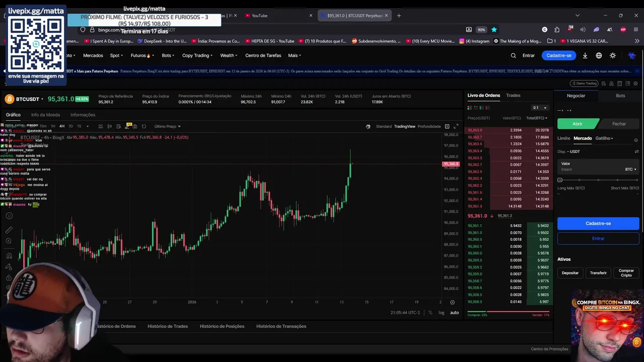
Task: Click Cadastre-se button in the top header
Action: 559,55
